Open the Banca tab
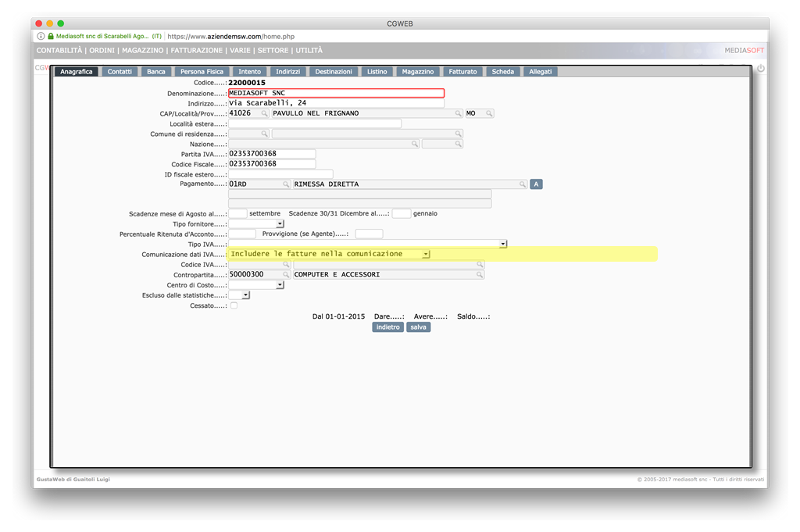This screenshot has height=532, width=800. [x=156, y=71]
